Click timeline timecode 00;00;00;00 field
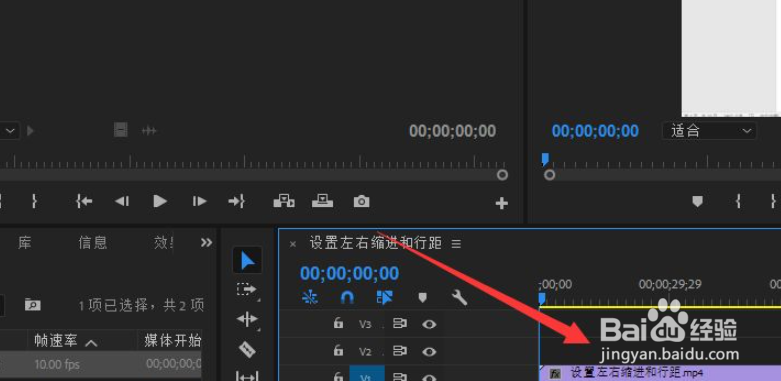The width and height of the screenshot is (781, 381). tap(349, 273)
